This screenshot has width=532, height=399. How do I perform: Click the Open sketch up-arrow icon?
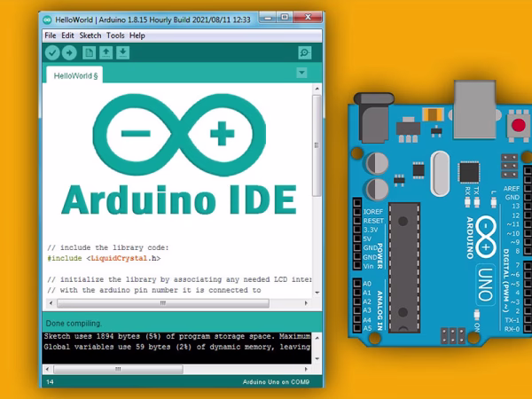click(x=106, y=53)
